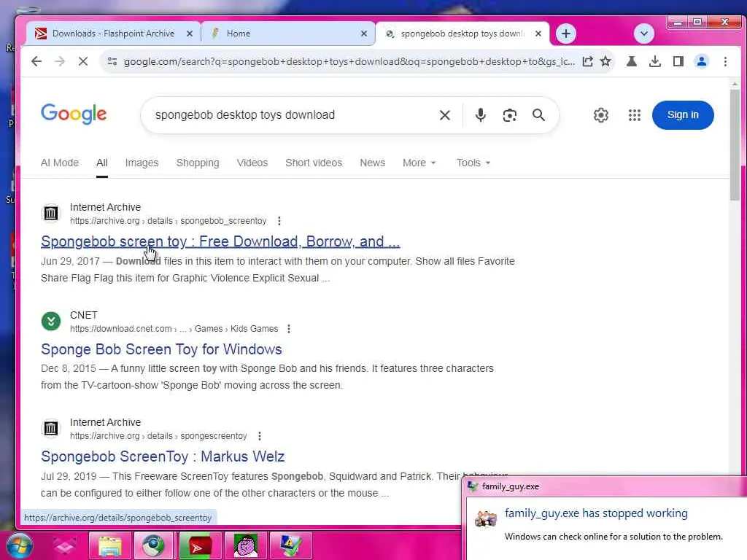747x560 pixels.
Task: Open Google quick settings gear
Action: (601, 115)
